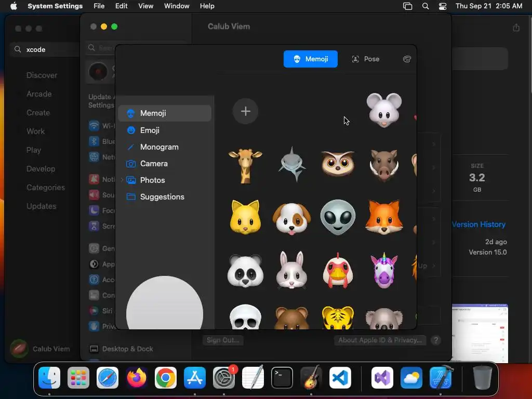
Task: Choose the giraffe Memoji
Action: pyautogui.click(x=245, y=166)
